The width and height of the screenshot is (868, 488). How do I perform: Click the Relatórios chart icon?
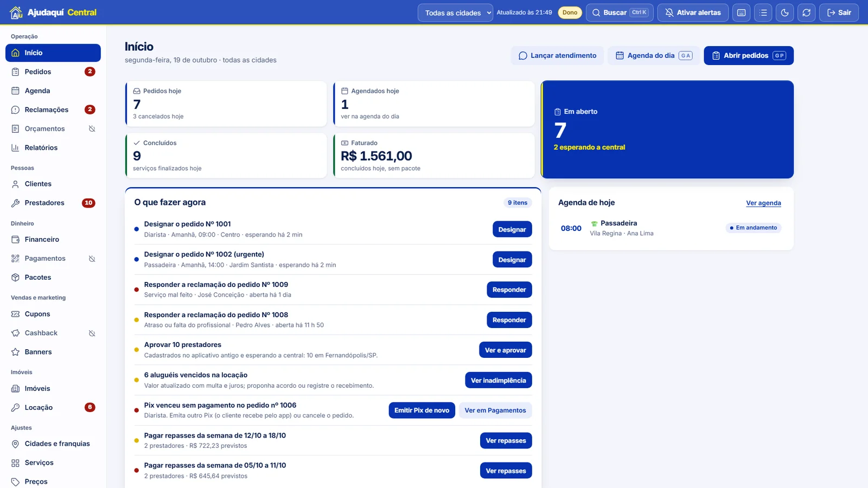[x=15, y=147]
